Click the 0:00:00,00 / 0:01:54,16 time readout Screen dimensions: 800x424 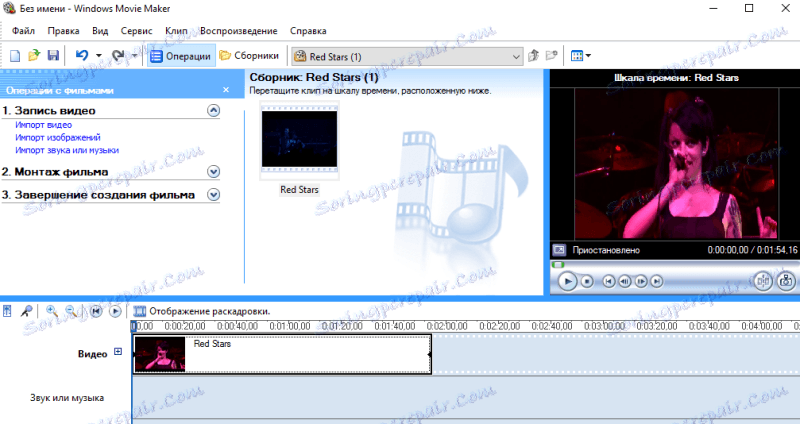click(752, 250)
